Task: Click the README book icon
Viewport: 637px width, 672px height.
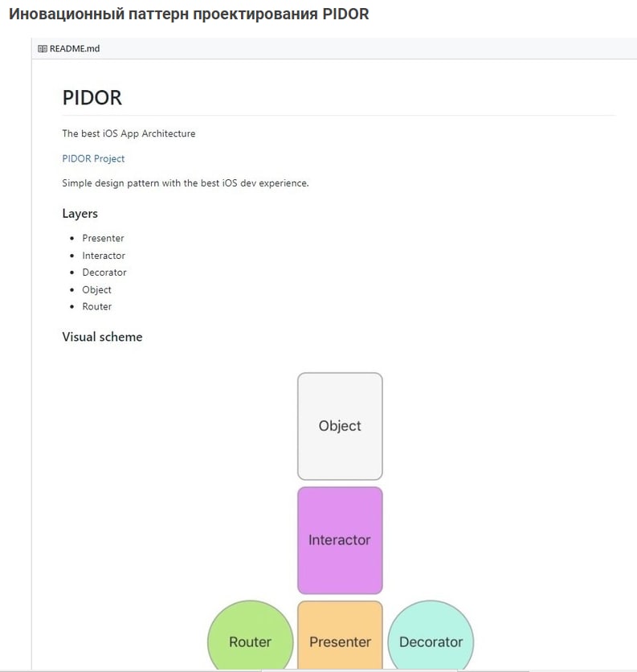Action: pyautogui.click(x=43, y=48)
